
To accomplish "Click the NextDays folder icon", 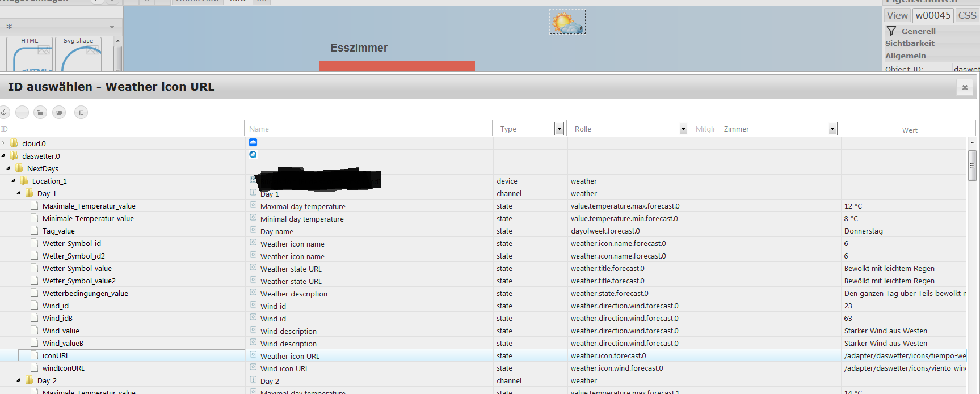I will (19, 168).
